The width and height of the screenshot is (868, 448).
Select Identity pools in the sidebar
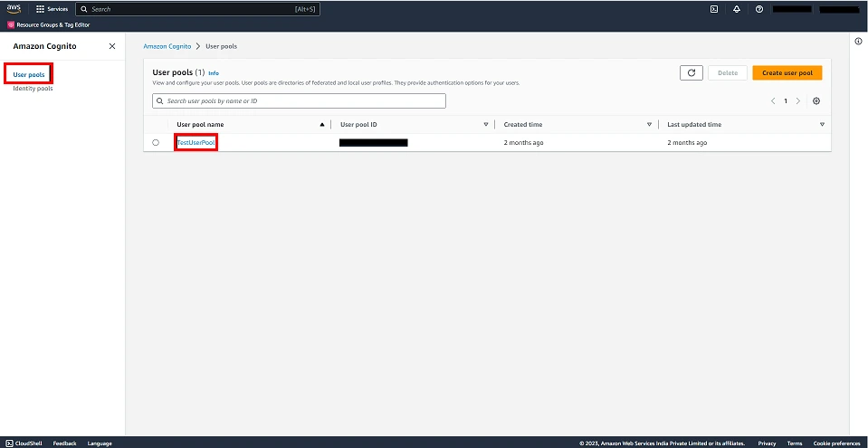[33, 88]
